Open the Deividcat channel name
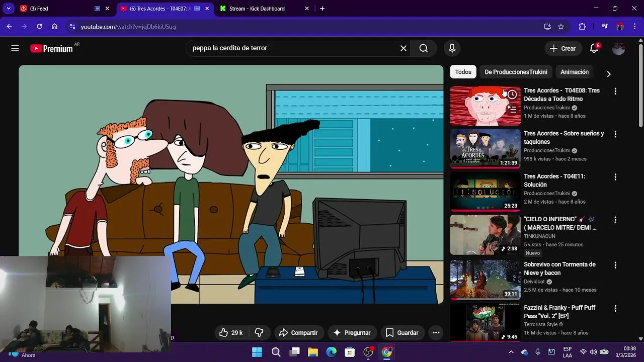Viewport: 644px width, 362px height. click(x=534, y=282)
